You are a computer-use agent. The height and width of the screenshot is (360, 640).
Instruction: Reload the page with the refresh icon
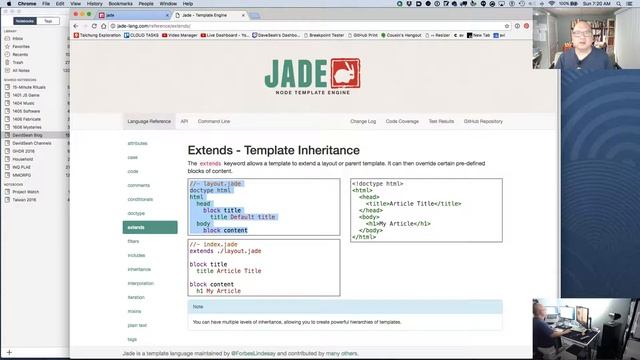tap(94, 26)
